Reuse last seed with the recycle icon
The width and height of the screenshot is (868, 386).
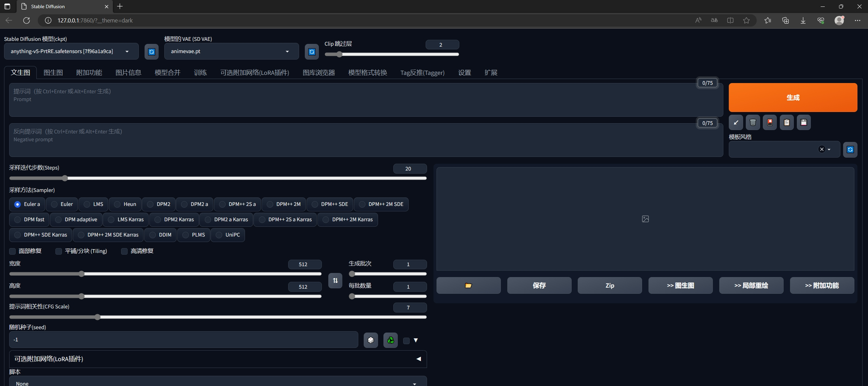391,340
